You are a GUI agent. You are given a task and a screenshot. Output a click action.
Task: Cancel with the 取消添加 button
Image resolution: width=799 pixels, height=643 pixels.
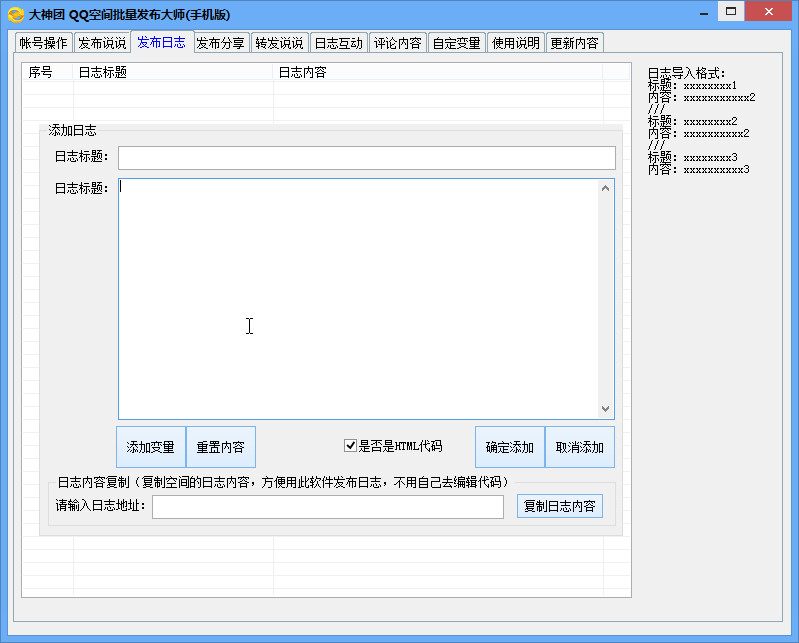tap(580, 447)
